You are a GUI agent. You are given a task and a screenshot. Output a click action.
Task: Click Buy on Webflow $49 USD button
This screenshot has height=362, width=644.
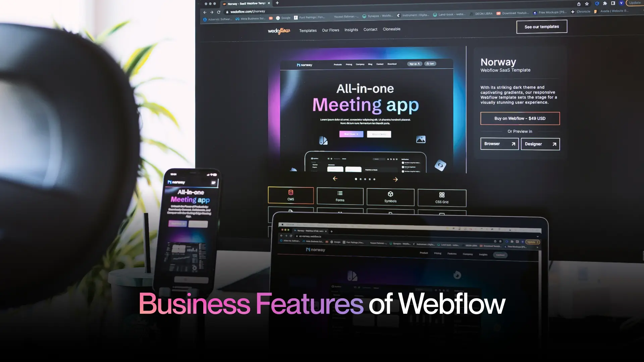[520, 118]
